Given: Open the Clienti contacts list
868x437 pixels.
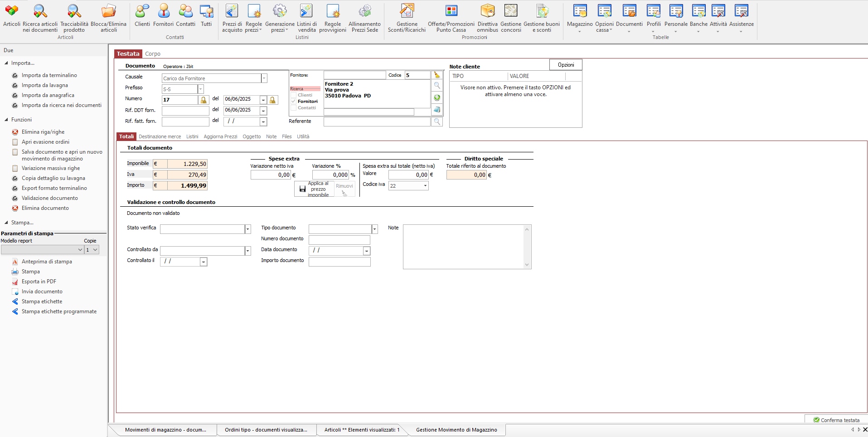Looking at the screenshot, I should coord(142,16).
